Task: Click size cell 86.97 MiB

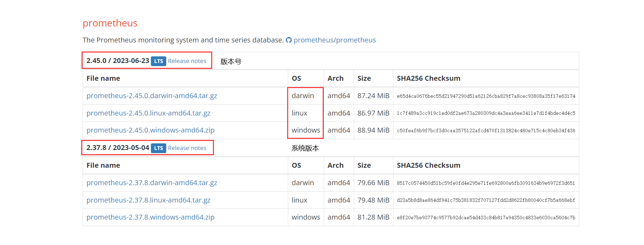Action: click(373, 113)
